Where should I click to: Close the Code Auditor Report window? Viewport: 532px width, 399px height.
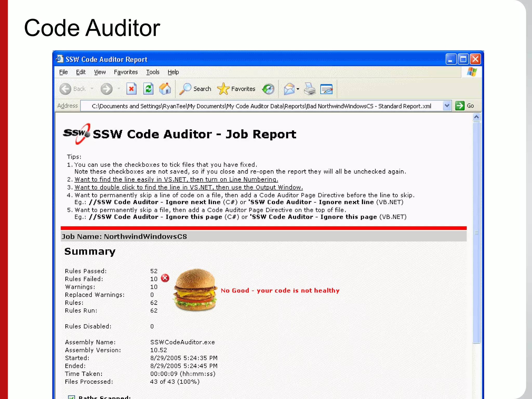[x=476, y=59]
